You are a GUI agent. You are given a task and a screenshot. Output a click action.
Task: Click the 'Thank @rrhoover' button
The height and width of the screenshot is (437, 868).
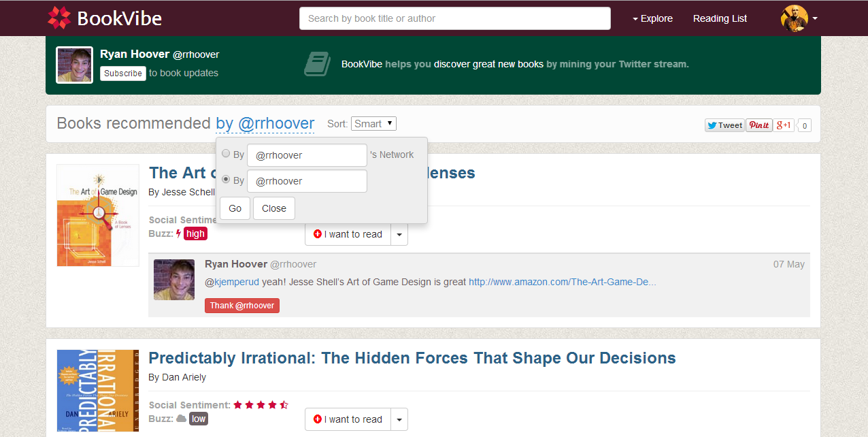pos(242,306)
